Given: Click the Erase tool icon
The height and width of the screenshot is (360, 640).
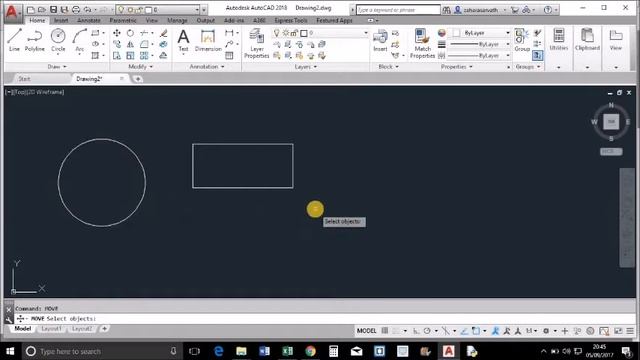Looking at the screenshot, I should [163, 33].
